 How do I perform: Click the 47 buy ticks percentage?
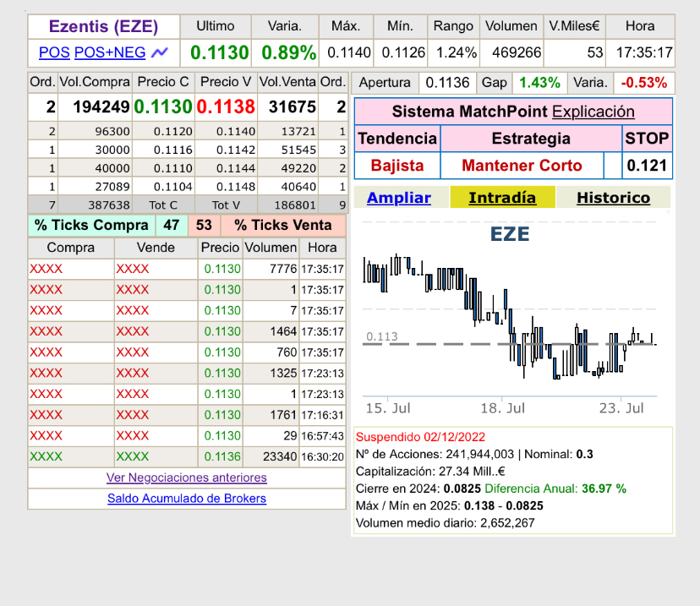click(x=172, y=225)
